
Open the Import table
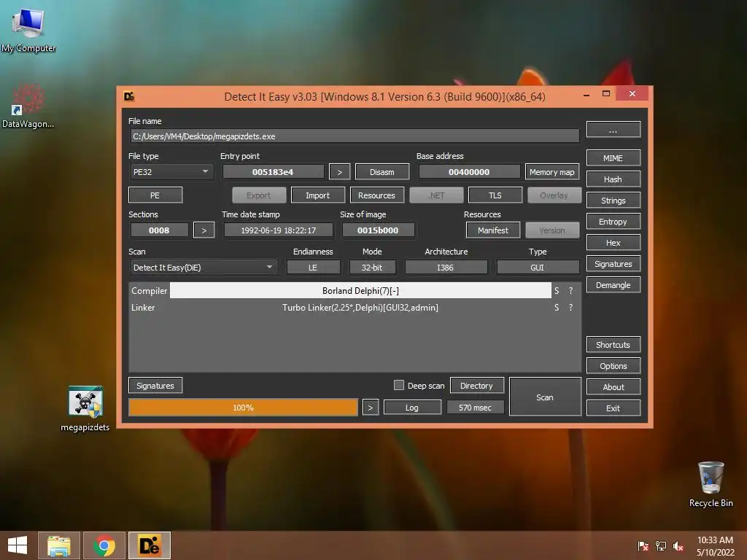pyautogui.click(x=318, y=195)
